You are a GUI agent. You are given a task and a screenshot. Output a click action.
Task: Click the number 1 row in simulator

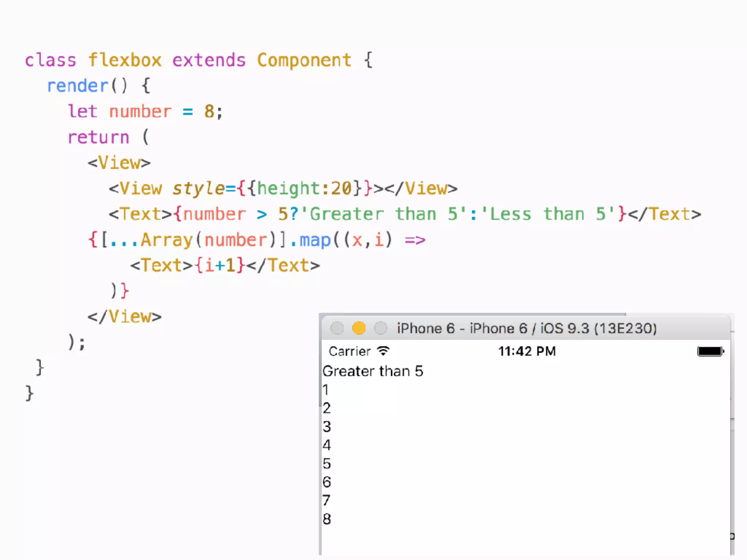326,390
